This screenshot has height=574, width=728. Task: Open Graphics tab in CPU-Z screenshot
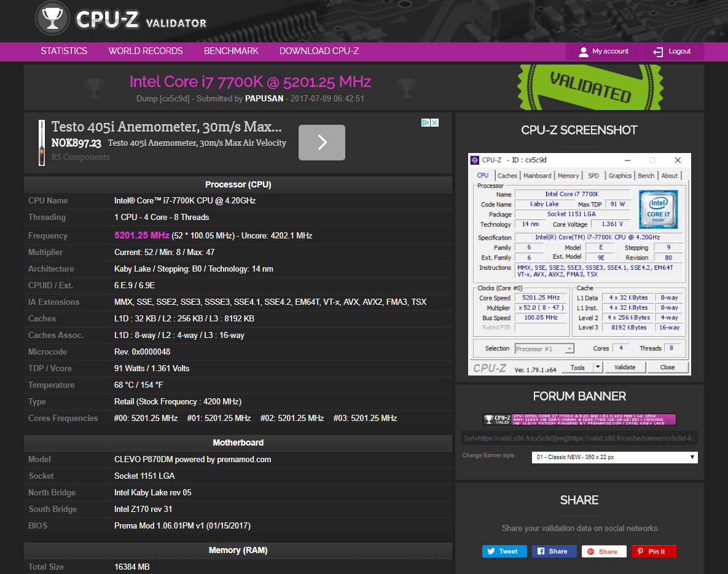[x=620, y=176]
